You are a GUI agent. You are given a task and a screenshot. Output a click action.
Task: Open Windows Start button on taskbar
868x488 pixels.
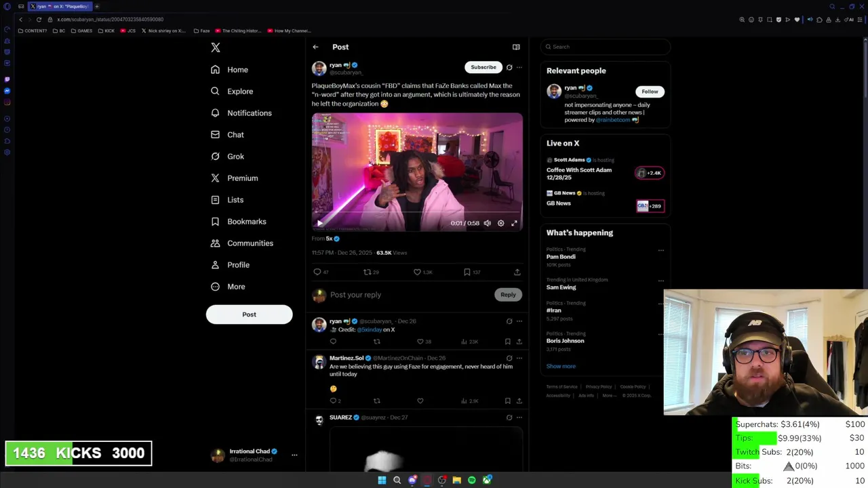click(x=382, y=480)
